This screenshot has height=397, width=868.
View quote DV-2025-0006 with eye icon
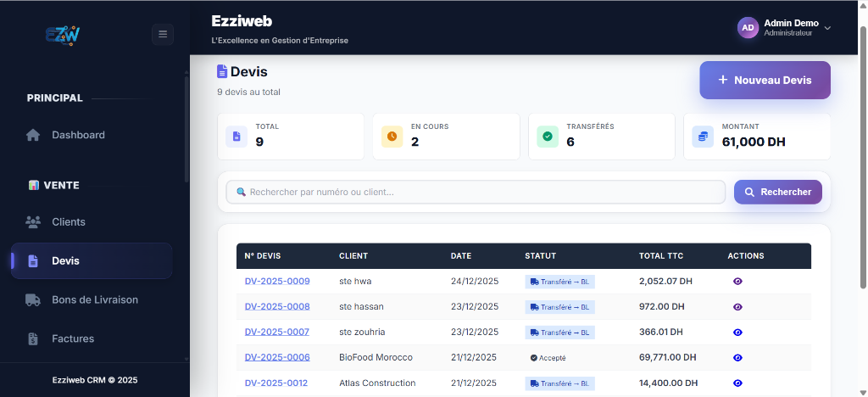pyautogui.click(x=737, y=358)
